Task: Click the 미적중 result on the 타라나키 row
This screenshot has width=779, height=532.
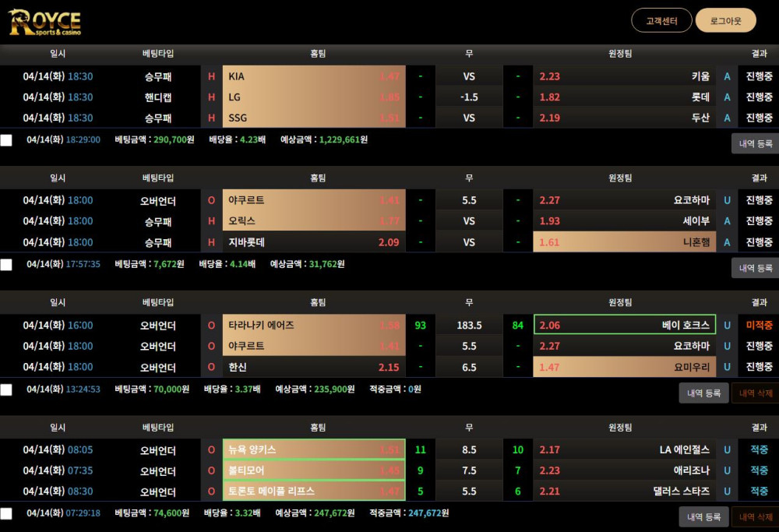Action: tap(759, 326)
